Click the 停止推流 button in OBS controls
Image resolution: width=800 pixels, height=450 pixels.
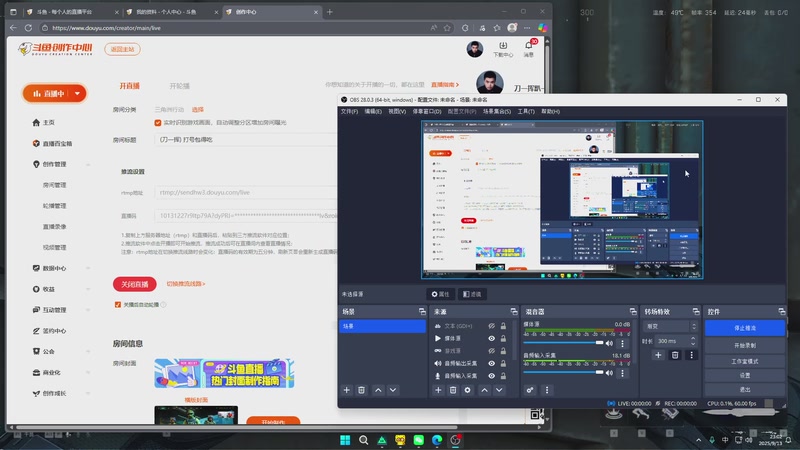[x=745, y=328]
